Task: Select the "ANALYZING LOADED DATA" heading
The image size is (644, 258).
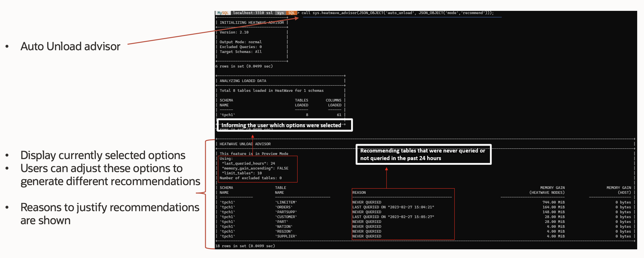Action: click(x=243, y=81)
